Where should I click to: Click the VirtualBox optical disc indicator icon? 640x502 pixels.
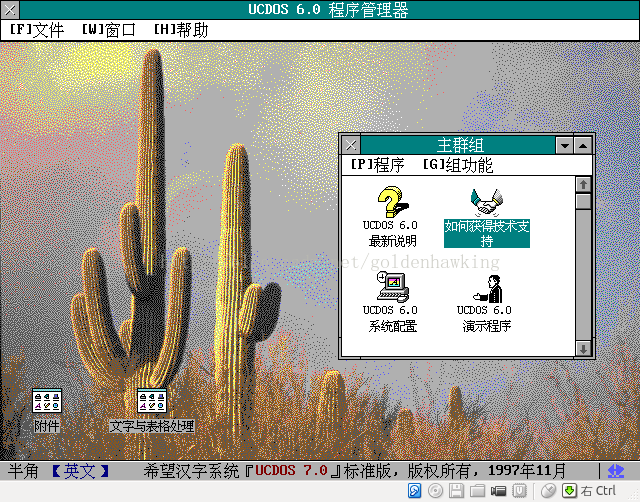(436, 491)
